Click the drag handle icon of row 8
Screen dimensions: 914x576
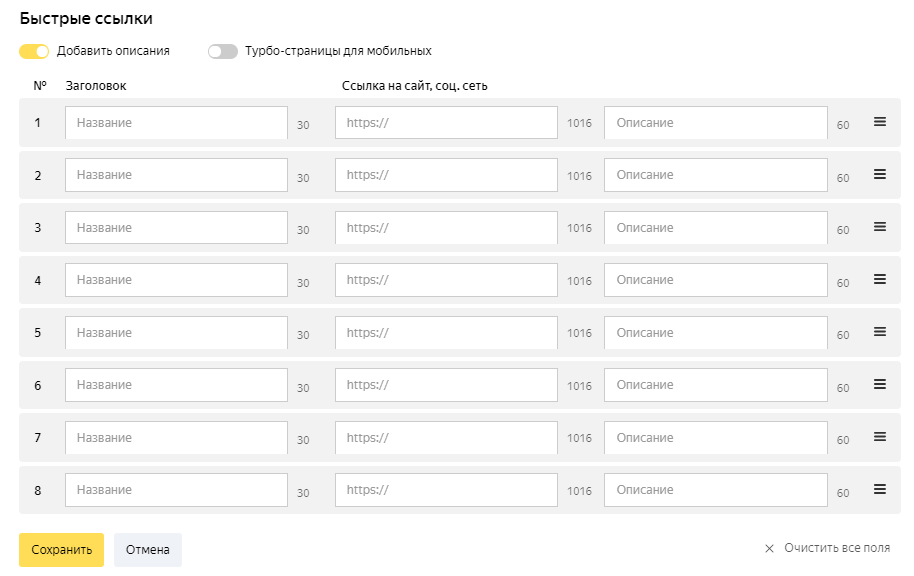pos(880,489)
